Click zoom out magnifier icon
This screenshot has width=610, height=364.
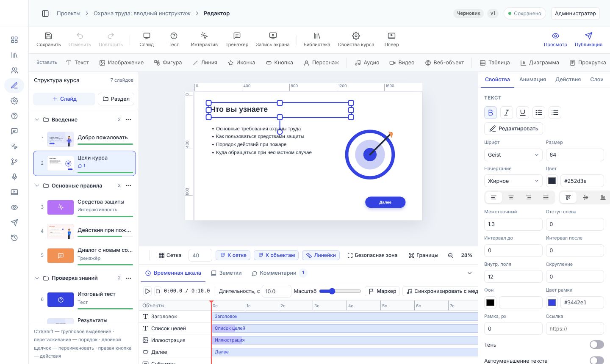pos(451,255)
